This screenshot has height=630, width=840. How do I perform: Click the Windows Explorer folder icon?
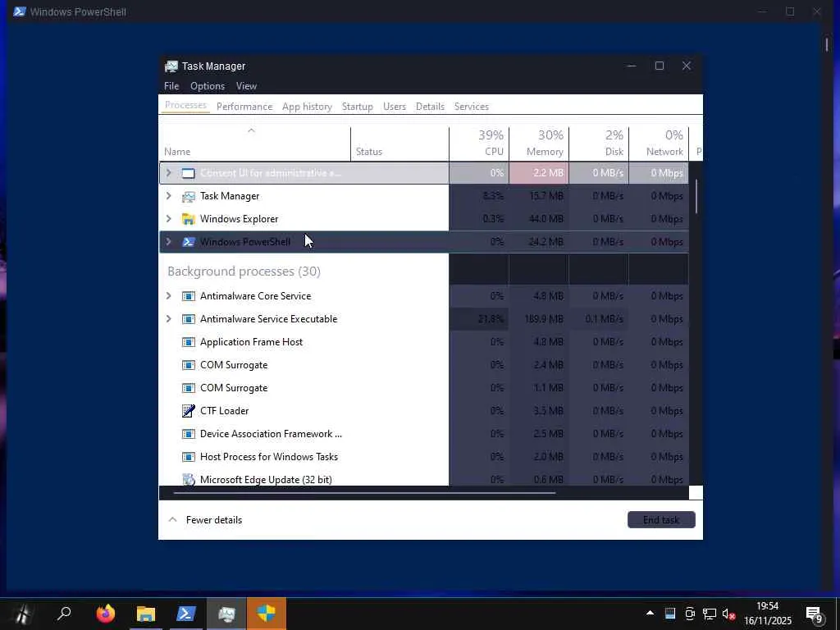(x=188, y=219)
